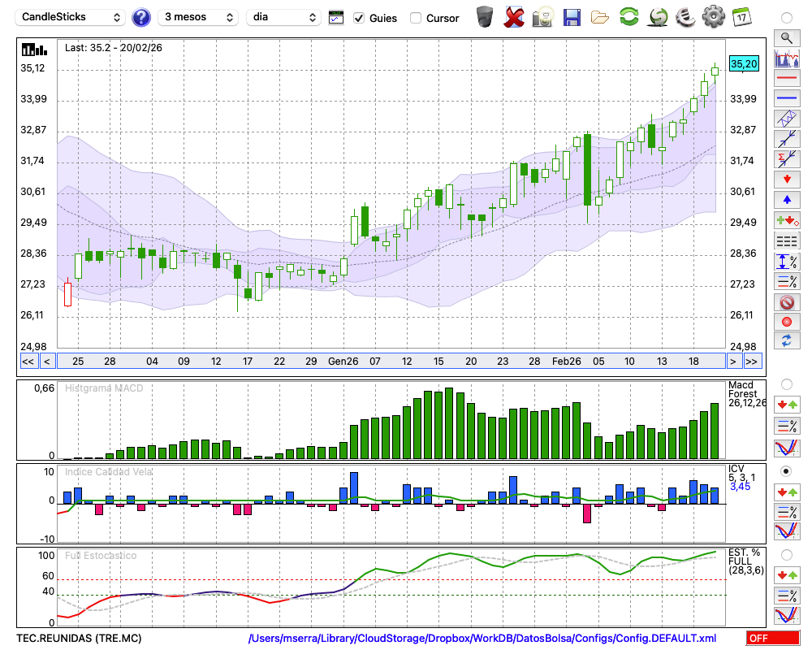The width and height of the screenshot is (812, 650).
Task: Click the chart date timeline scrollbar
Action: [x=390, y=361]
